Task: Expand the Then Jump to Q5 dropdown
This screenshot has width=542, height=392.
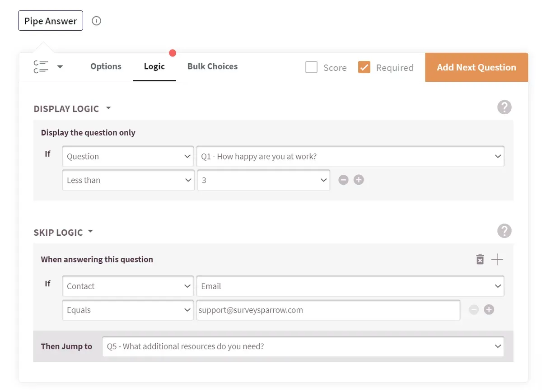Action: (x=303, y=346)
